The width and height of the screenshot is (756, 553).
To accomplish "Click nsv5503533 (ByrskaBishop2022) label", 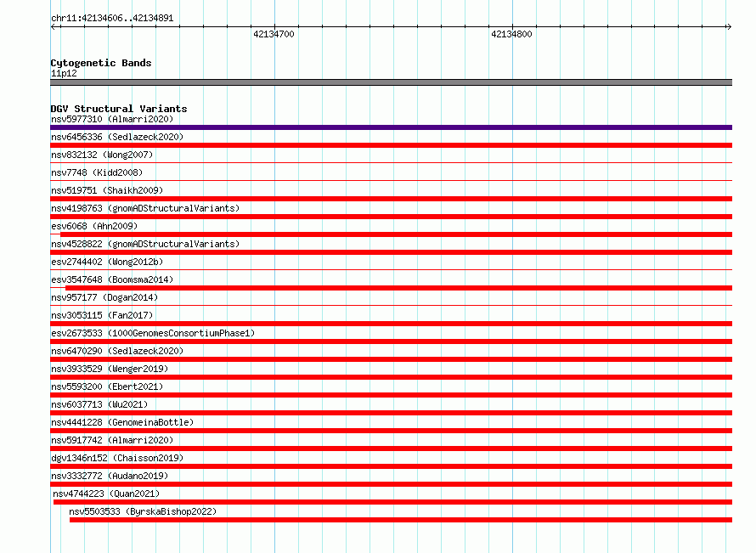I will (143, 511).
